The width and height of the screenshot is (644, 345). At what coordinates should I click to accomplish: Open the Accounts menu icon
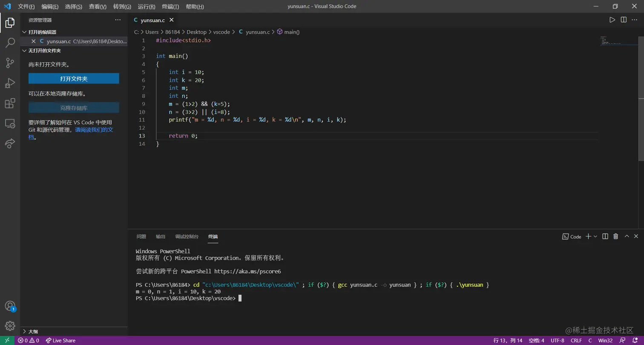click(x=10, y=306)
